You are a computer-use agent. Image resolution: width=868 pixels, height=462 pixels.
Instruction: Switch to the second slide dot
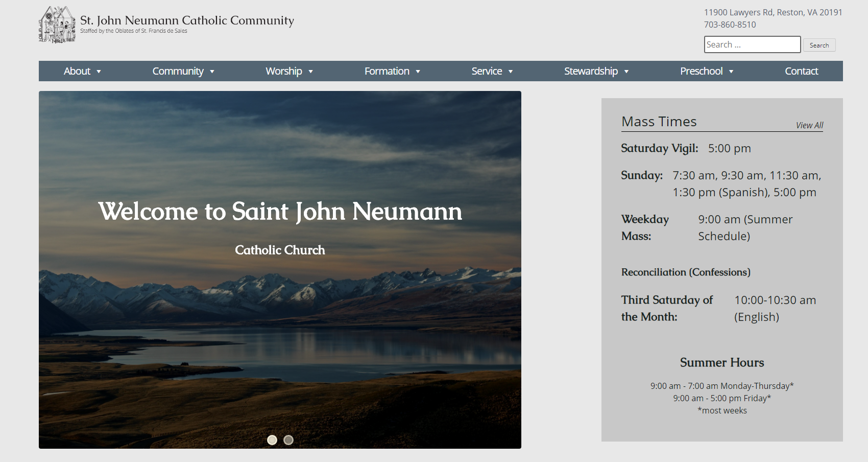[x=288, y=440]
